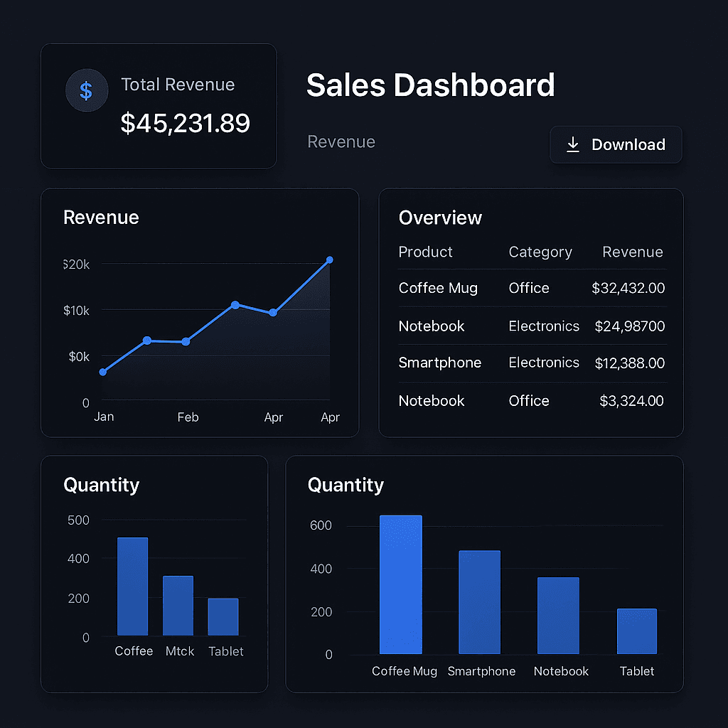This screenshot has width=728, height=728.
Task: Click the $45,231.89 total revenue amount
Action: (x=185, y=123)
